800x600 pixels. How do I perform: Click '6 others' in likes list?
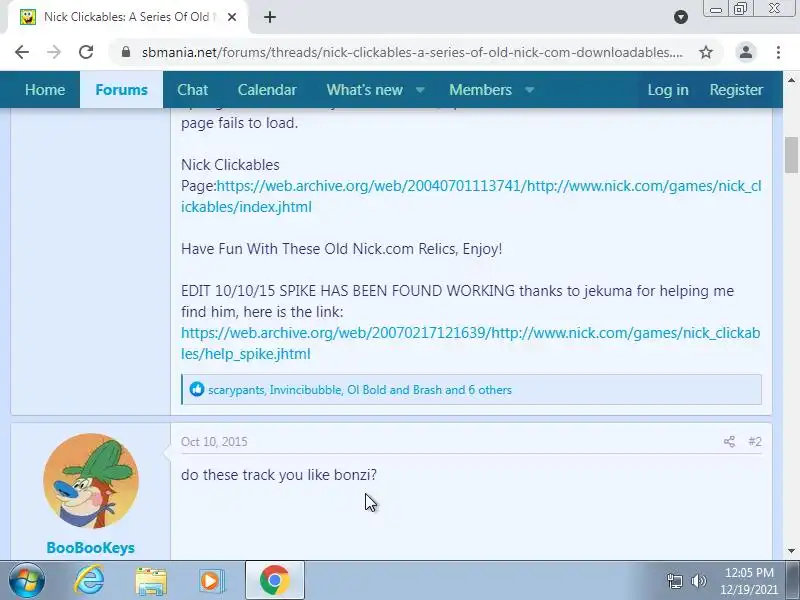[x=490, y=390]
